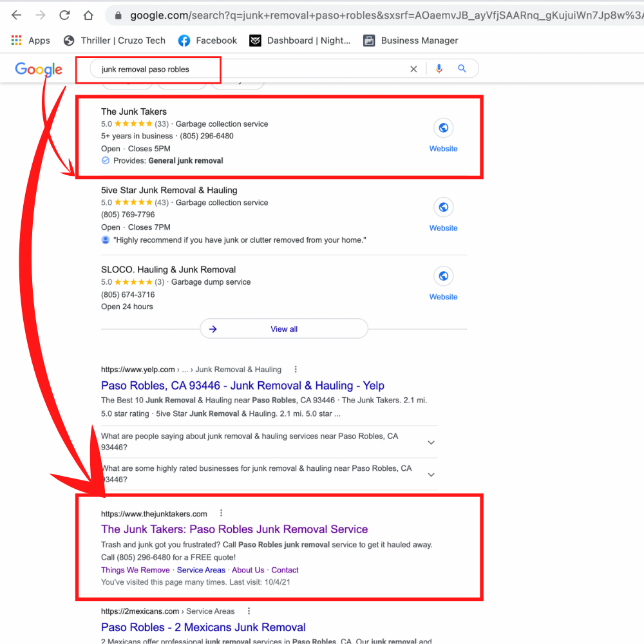Click the https://2mexicans.com URL text
The height and width of the screenshot is (644, 644).
140,611
